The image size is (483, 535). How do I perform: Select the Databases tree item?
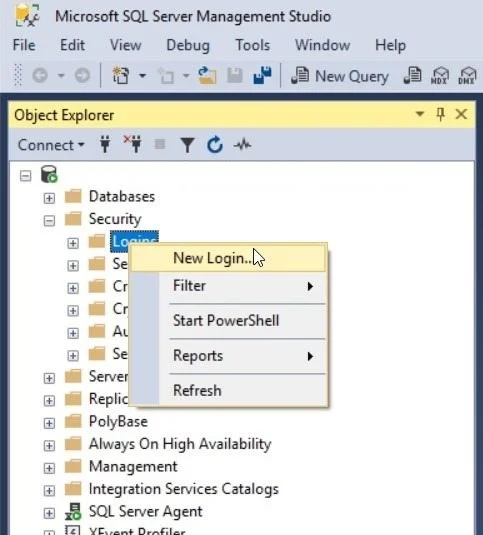122,197
